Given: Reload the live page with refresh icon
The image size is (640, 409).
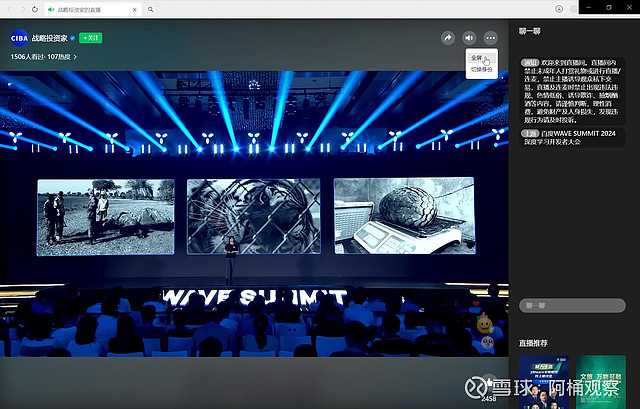Looking at the screenshot, I should pos(35,9).
